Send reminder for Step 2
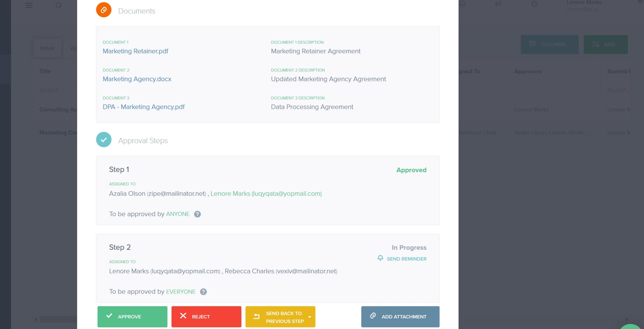Image resolution: width=644 pixels, height=329 pixels. [x=402, y=259]
